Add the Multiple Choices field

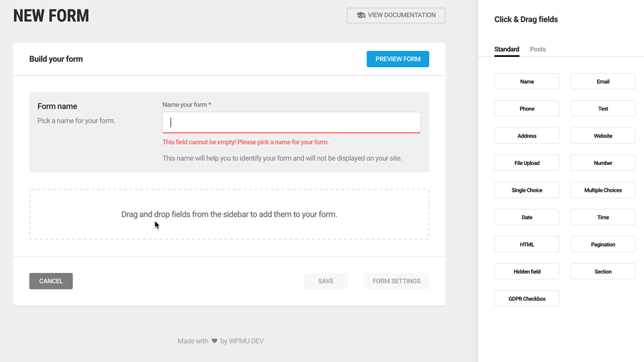pos(602,190)
